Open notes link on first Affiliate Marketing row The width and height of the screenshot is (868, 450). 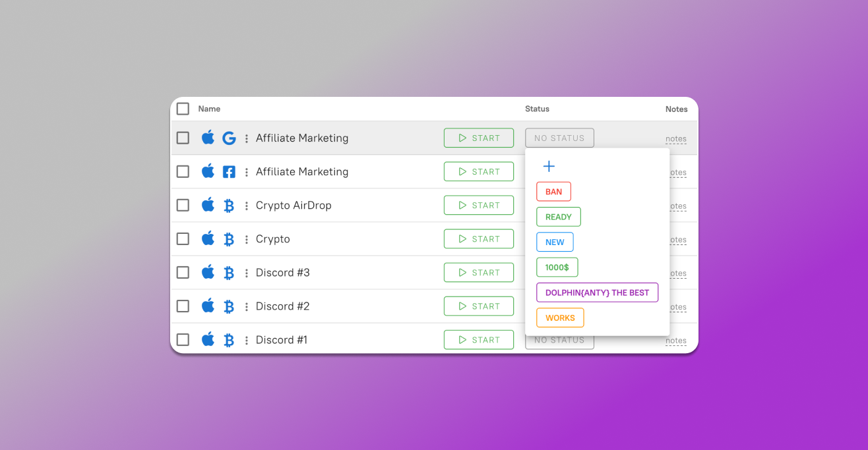coord(675,139)
